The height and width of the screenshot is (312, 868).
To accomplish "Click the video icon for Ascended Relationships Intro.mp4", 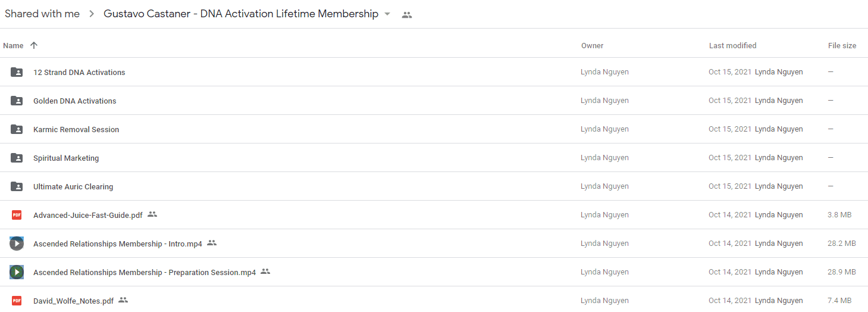I will click(x=17, y=244).
